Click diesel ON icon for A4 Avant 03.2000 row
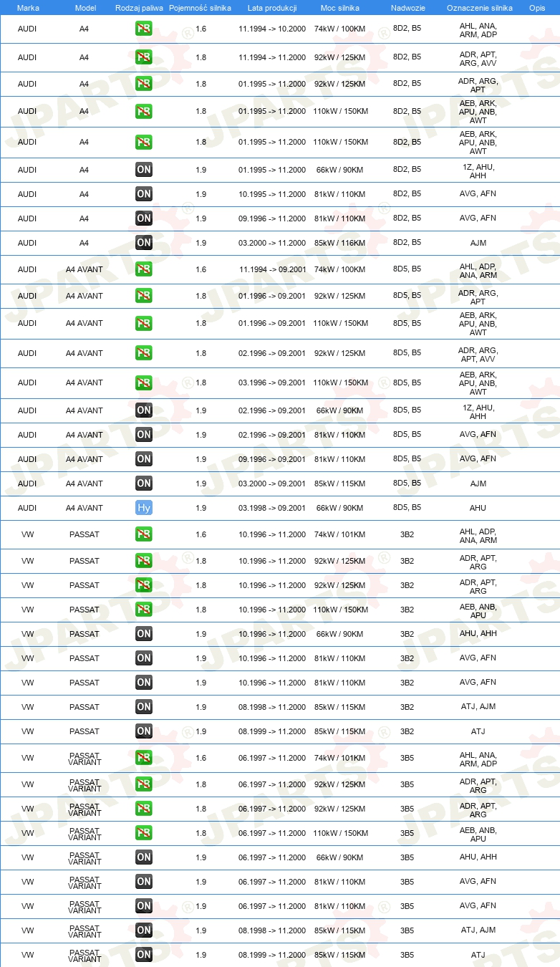The width and height of the screenshot is (560, 967). pyautogui.click(x=144, y=483)
